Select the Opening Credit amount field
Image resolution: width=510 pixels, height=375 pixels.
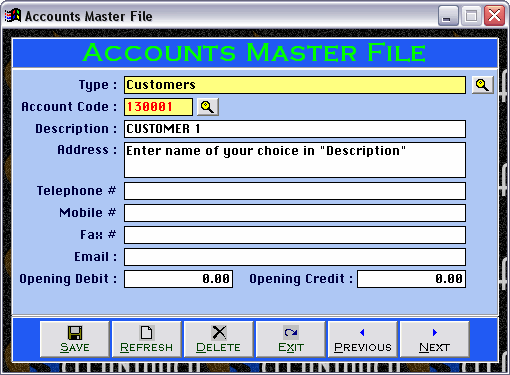(x=411, y=279)
